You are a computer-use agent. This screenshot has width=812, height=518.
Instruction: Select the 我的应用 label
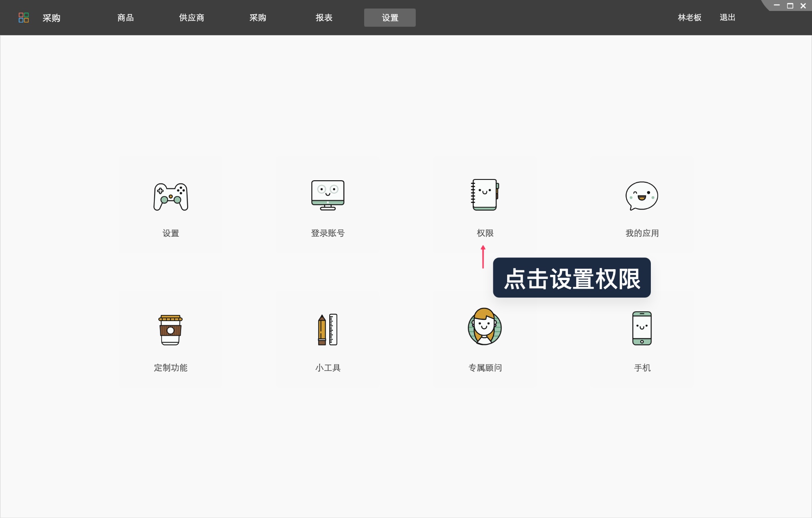(642, 233)
